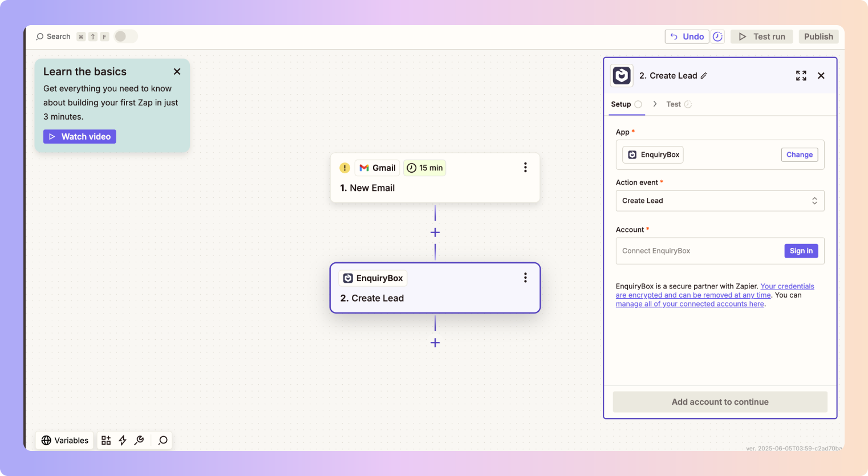Rename step via pencil icon beside Create Lead
The height and width of the screenshot is (476, 868).
tap(704, 76)
